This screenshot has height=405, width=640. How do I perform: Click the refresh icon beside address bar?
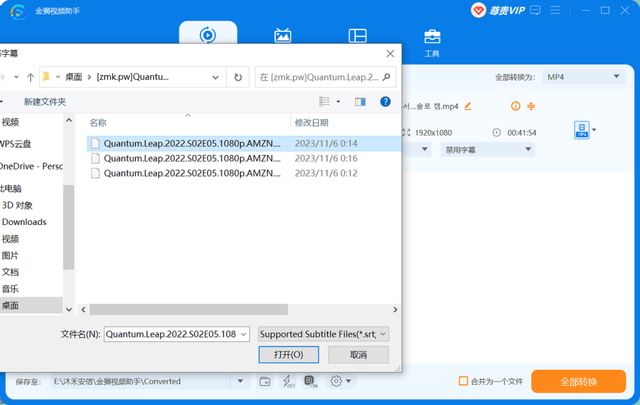[x=238, y=77]
